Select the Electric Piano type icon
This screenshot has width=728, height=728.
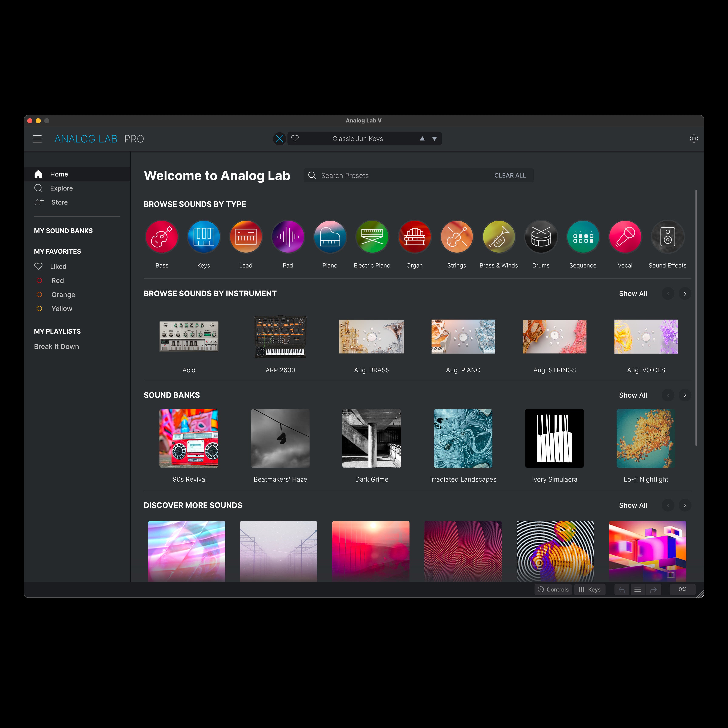click(372, 237)
